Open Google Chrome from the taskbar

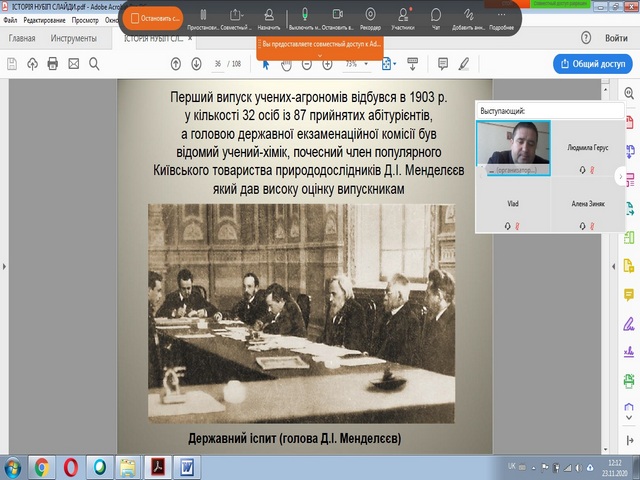[x=42, y=468]
